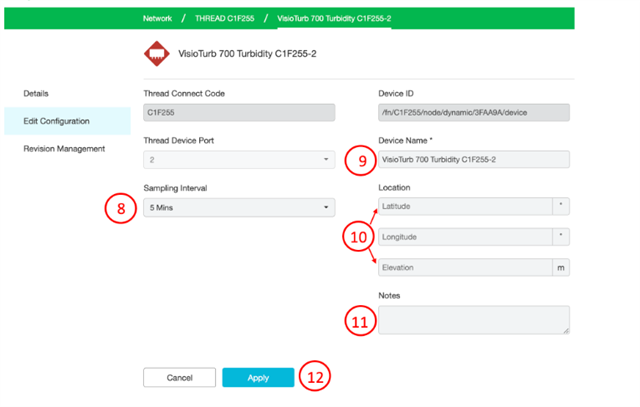
Task: Click the red diamond device icon
Action: click(156, 53)
